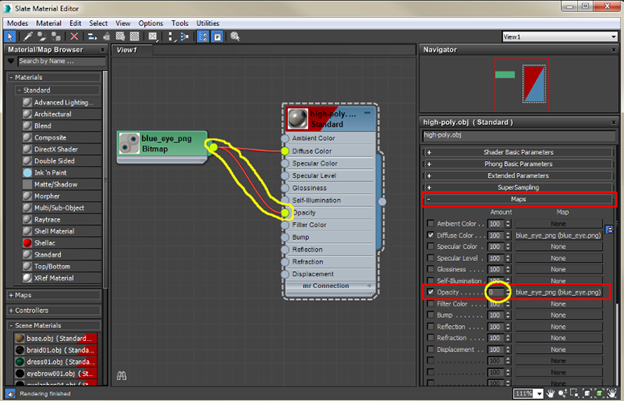Click the red X Delete Selected icon
624x401 pixels.
(75, 36)
